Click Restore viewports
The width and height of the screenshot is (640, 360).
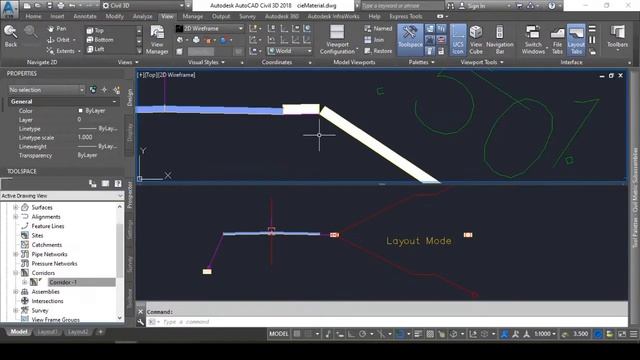coord(378,51)
